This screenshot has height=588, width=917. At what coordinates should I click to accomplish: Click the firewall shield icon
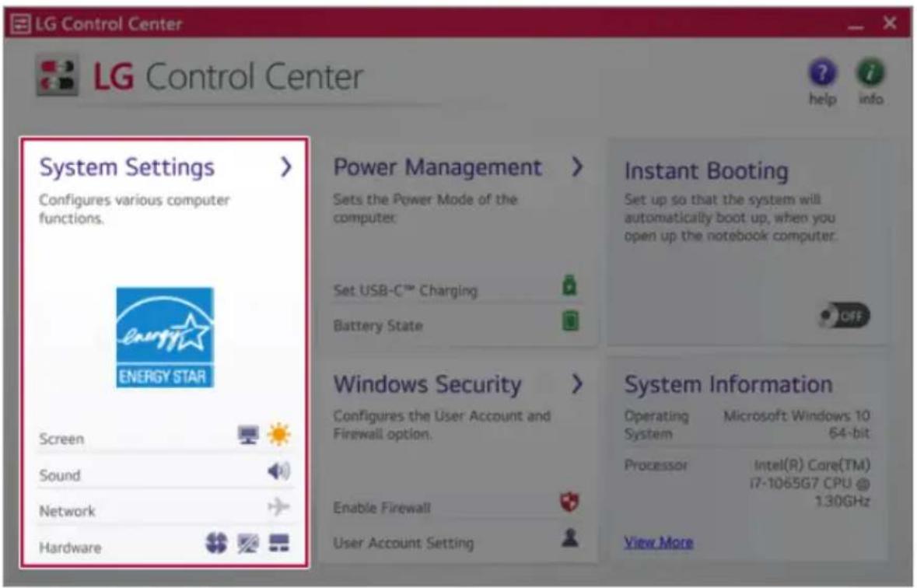[569, 502]
